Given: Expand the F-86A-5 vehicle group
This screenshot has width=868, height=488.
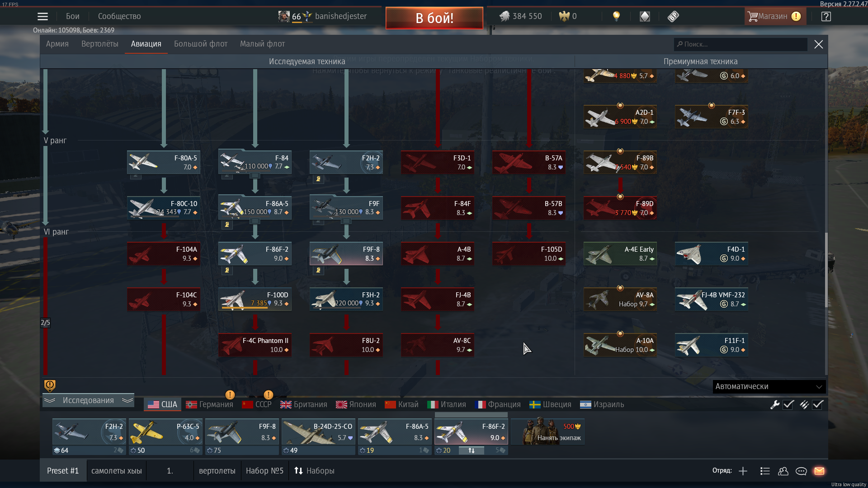Looking at the screenshot, I should 255,221.
